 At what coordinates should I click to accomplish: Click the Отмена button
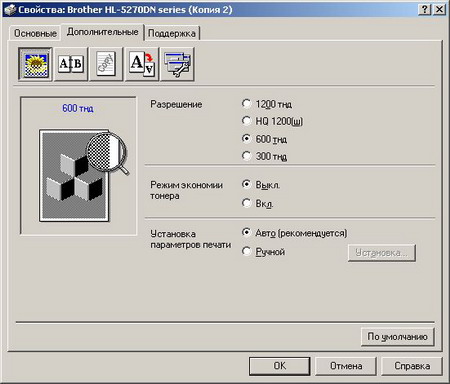pos(346,366)
